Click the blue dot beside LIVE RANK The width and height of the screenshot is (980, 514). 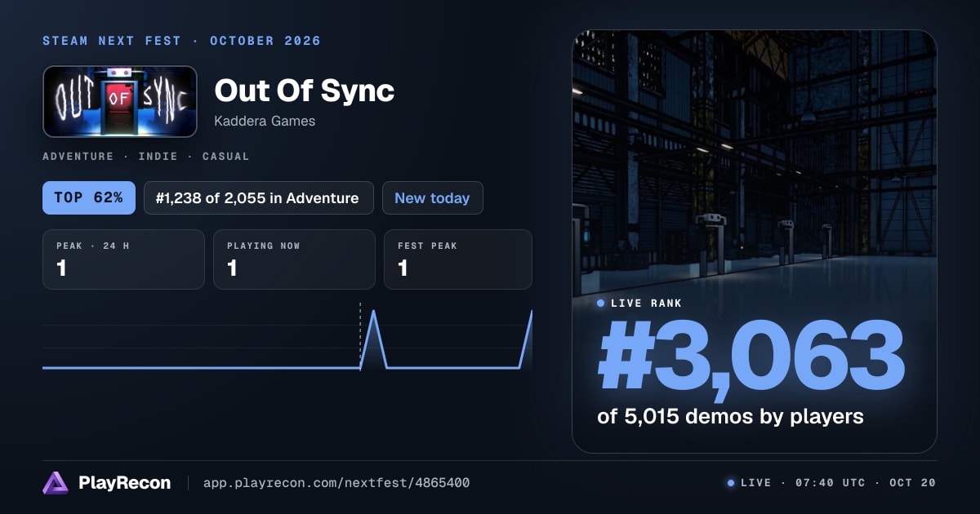[x=601, y=304]
